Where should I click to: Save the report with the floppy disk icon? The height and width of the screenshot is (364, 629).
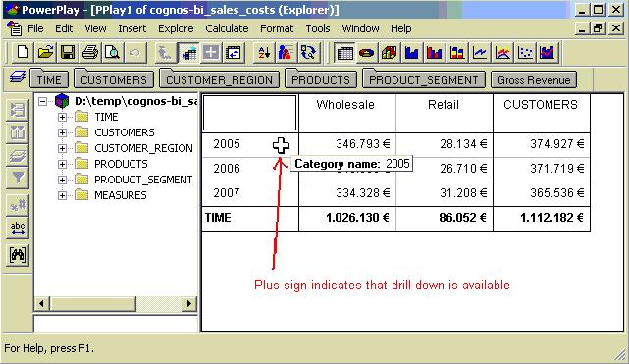[x=68, y=53]
